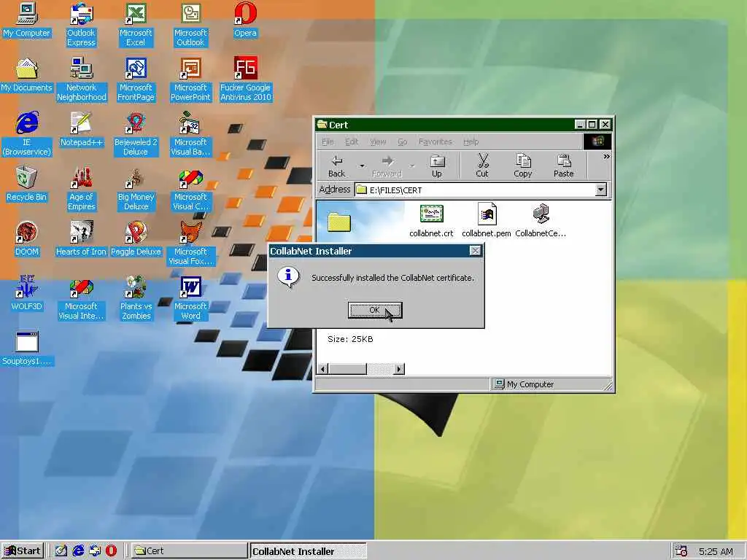Select Fucker Google Antivirus 2010 icon
Viewport: 747px width, 560px height.
pos(245,79)
